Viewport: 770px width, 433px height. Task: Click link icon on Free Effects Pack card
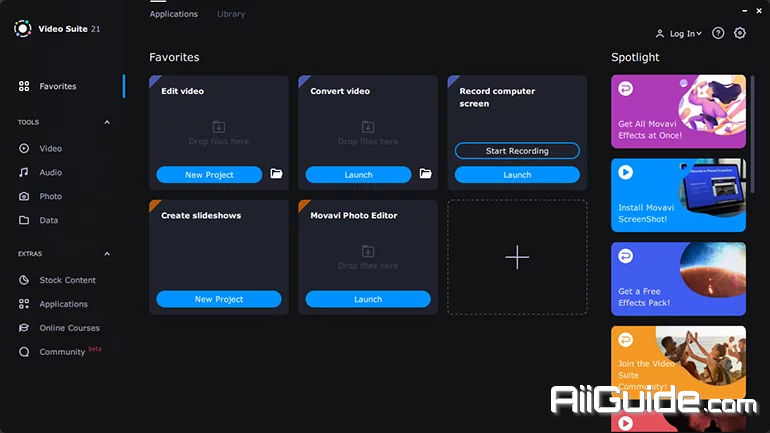(x=625, y=256)
